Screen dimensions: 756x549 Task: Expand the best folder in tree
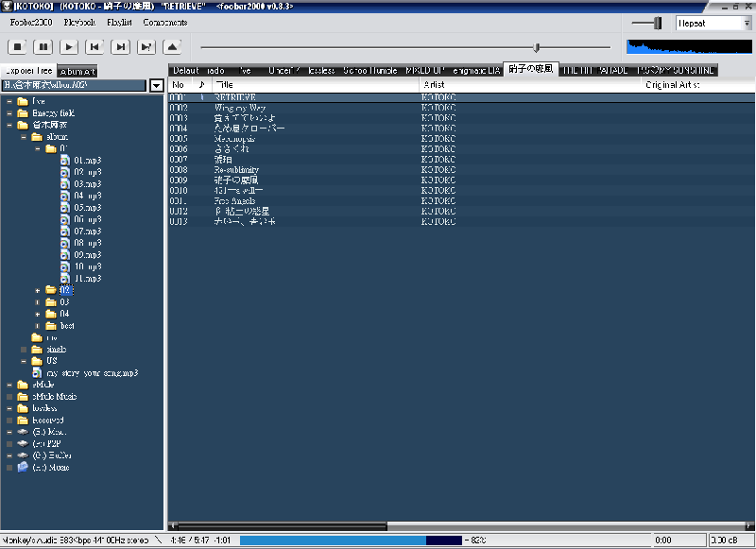click(38, 326)
